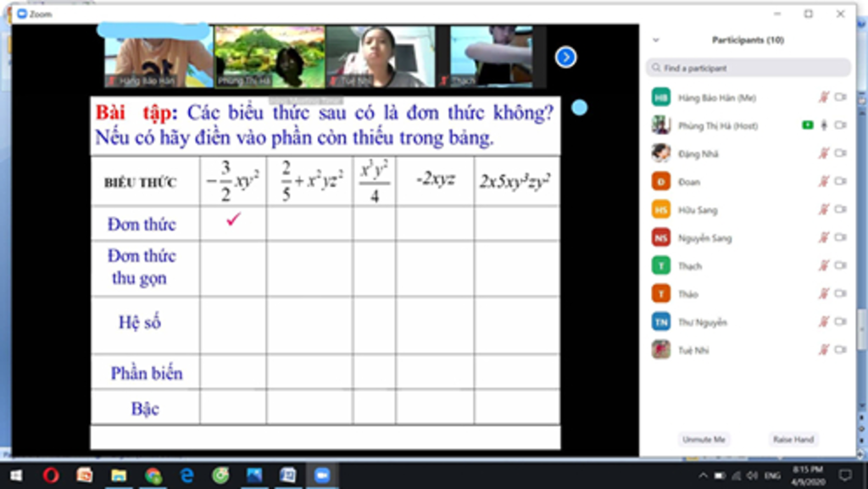The width and height of the screenshot is (868, 489).
Task: Switch ENG input language in tray
Action: (x=773, y=475)
